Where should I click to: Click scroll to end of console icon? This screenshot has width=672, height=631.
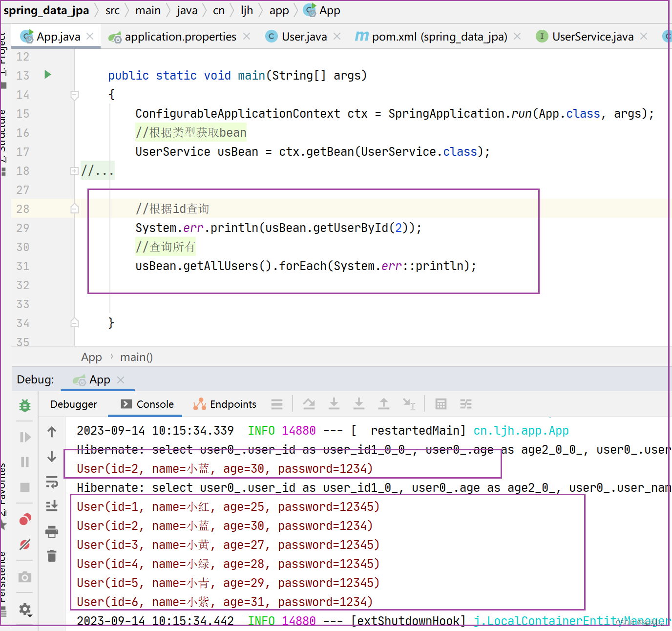click(x=52, y=505)
